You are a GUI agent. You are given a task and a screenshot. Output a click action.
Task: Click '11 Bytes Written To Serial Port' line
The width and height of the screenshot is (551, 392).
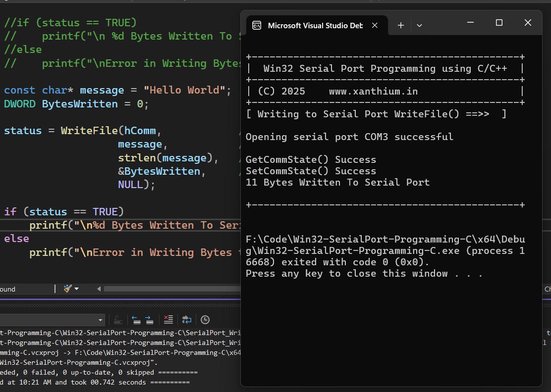[337, 182]
